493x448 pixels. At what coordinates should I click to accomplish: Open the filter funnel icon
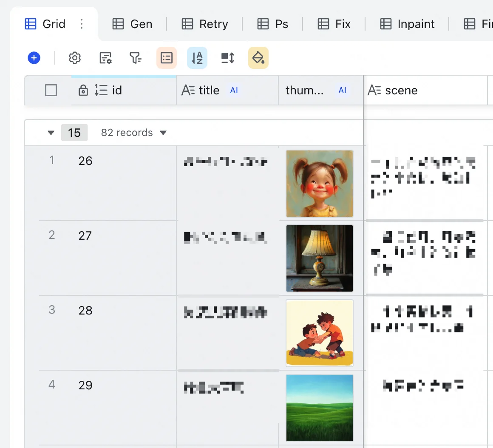pos(136,58)
